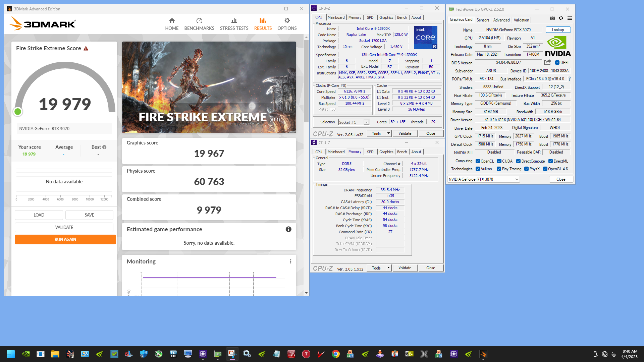644x362 pixels.
Task: Click the 3DMark logo
Action: (x=43, y=23)
